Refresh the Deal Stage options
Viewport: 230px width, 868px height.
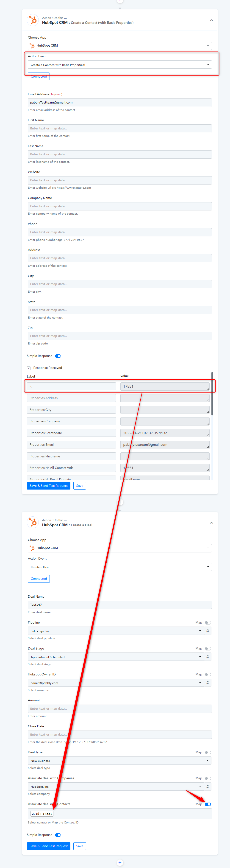tap(208, 656)
